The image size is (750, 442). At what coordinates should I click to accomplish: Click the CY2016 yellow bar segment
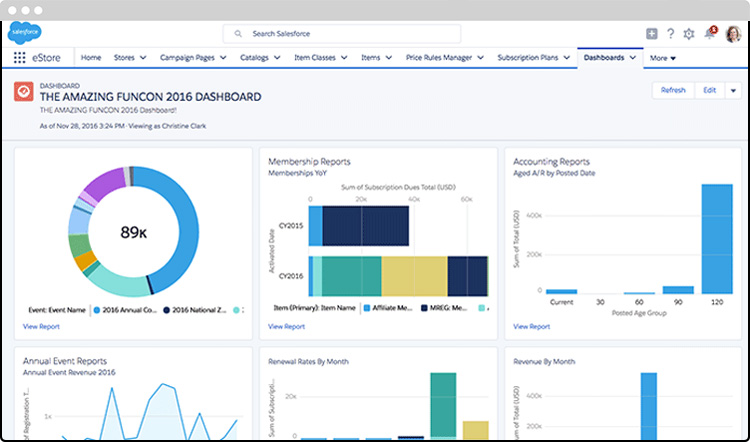click(414, 276)
